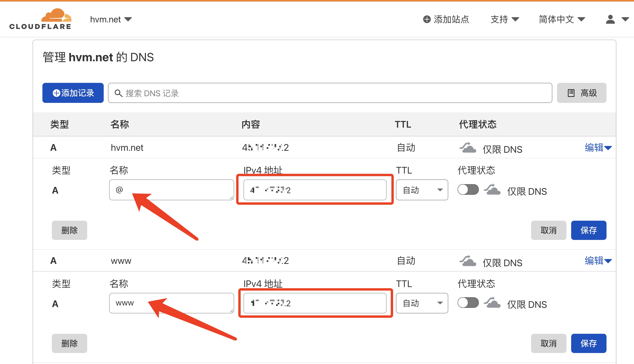Screen dimensions: 634x364
Task: Click the cloud icon beside the www record toggle
Action: pos(492,303)
